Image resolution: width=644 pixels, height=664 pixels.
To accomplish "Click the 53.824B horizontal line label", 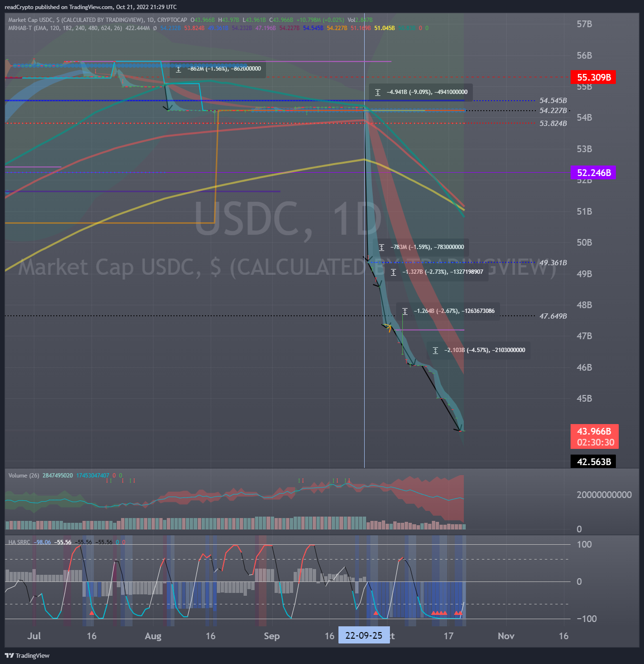I will 553,124.
